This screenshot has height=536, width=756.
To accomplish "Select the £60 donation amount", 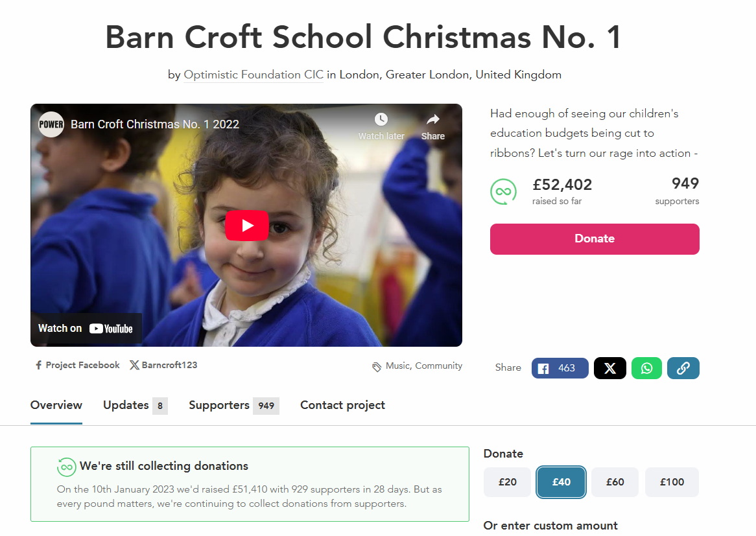I will (615, 482).
